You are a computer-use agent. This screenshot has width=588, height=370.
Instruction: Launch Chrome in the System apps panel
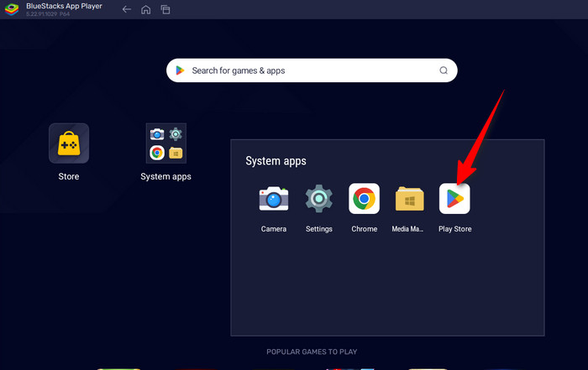364,199
